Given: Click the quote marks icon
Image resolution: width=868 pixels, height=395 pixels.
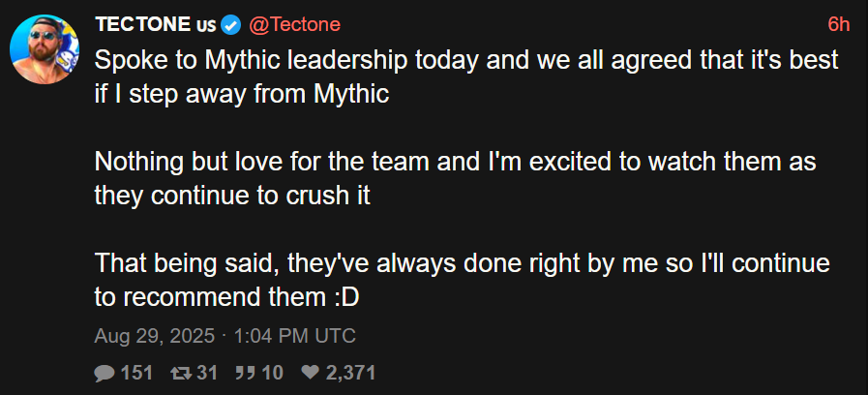Looking at the screenshot, I should [x=245, y=373].
